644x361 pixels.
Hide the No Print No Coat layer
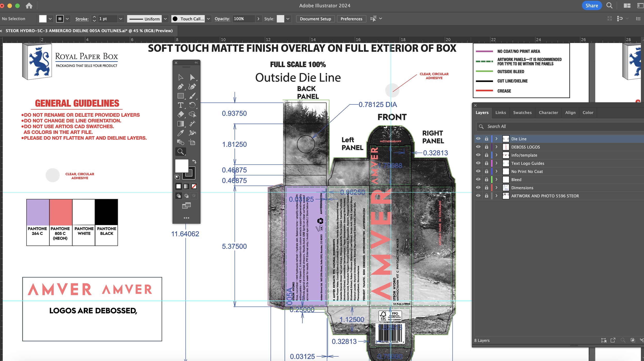coord(478,171)
